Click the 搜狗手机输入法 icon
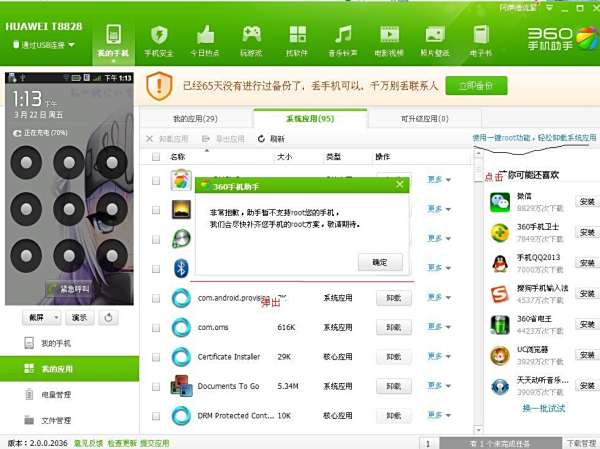Viewport: 600px width, 449px height. [x=500, y=294]
